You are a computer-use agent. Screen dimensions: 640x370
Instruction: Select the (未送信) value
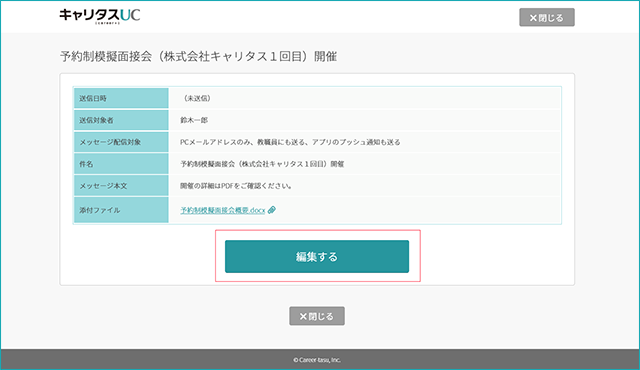tap(196, 98)
